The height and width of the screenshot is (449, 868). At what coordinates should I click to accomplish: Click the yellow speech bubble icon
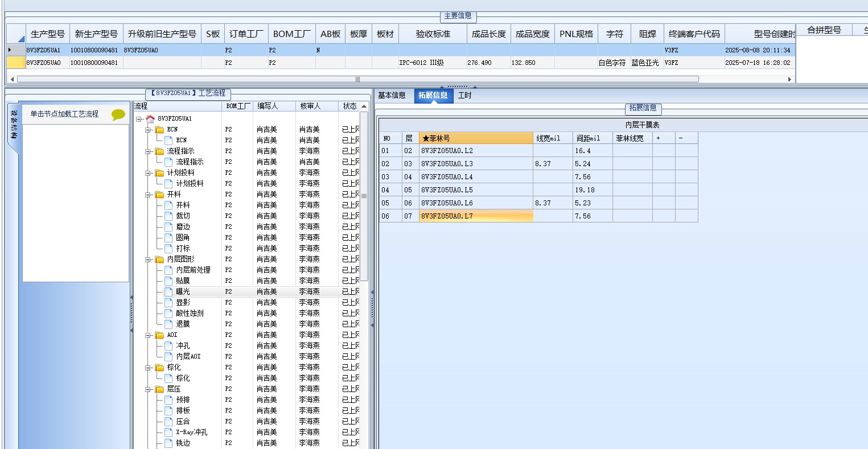118,114
